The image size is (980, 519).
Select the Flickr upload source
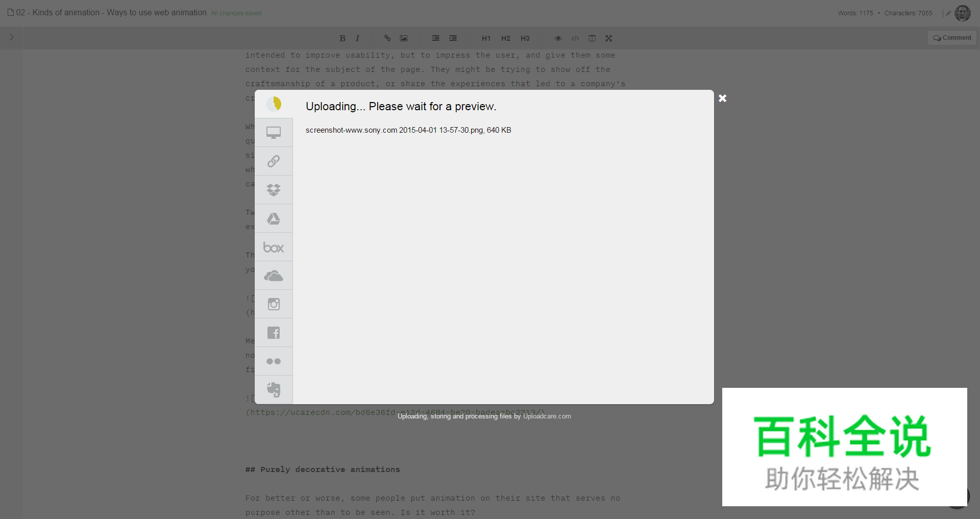[x=274, y=361]
